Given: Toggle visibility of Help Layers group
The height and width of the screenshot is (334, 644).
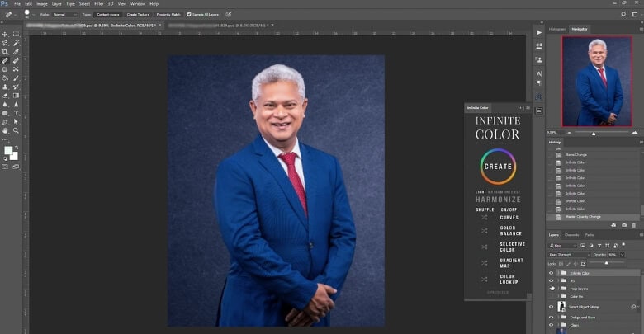Looking at the screenshot, I should click(552, 289).
